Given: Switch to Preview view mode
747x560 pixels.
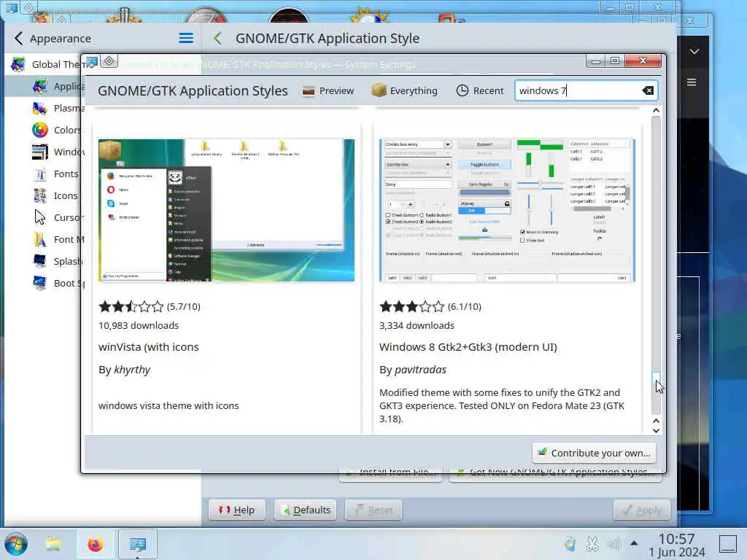Looking at the screenshot, I should click(328, 90).
